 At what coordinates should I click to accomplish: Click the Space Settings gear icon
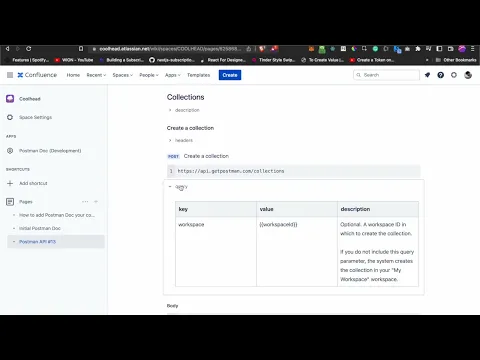coord(10,117)
